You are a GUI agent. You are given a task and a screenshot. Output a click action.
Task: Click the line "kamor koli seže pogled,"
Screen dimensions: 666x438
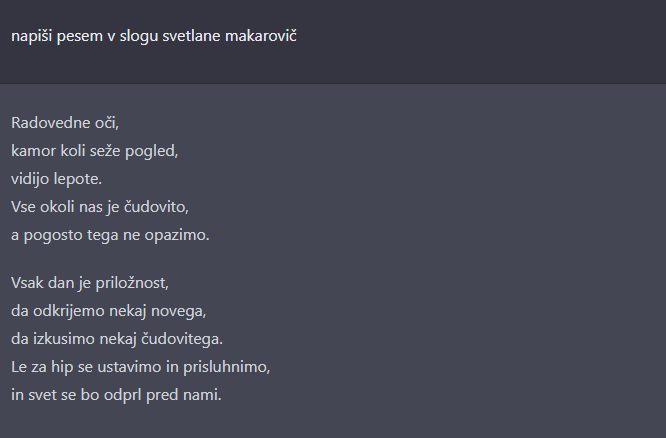94,151
